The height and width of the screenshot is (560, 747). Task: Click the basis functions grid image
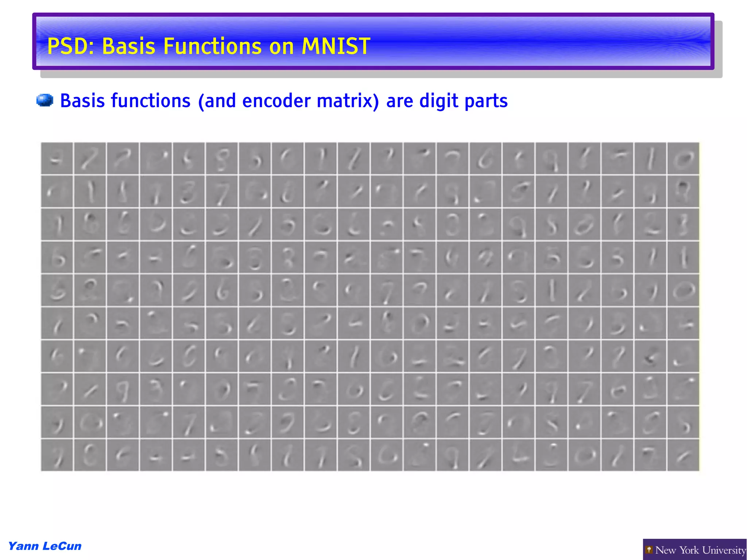point(370,307)
